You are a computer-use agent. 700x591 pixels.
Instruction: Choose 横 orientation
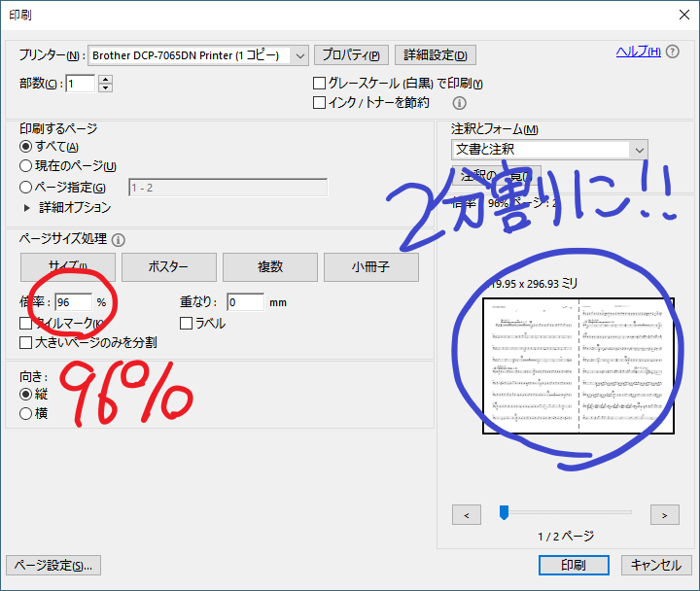(26, 414)
